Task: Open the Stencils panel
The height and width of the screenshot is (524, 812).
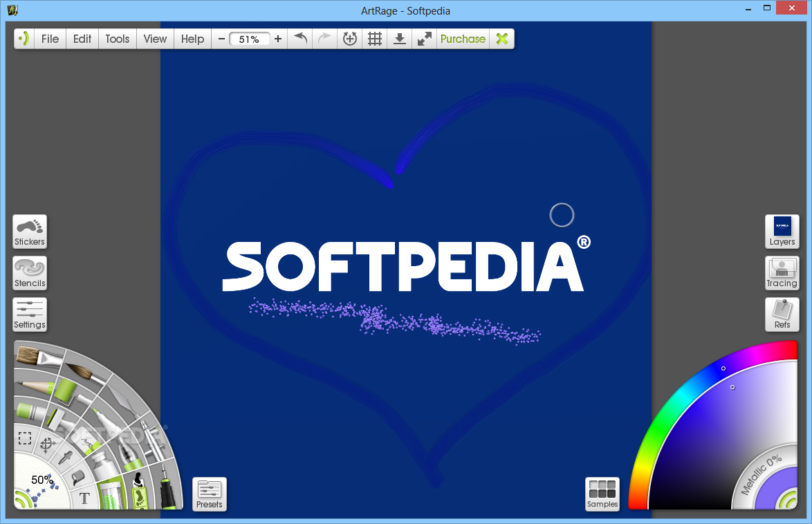Action: 30,273
